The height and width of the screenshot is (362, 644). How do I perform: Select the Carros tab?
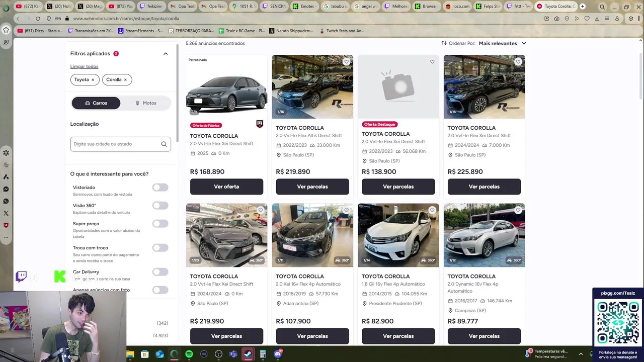(x=96, y=103)
